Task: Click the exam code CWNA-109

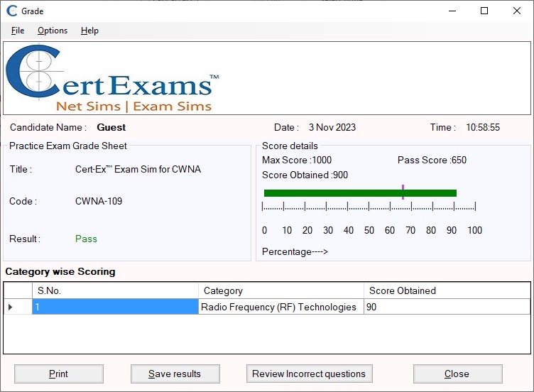Action: pos(99,201)
